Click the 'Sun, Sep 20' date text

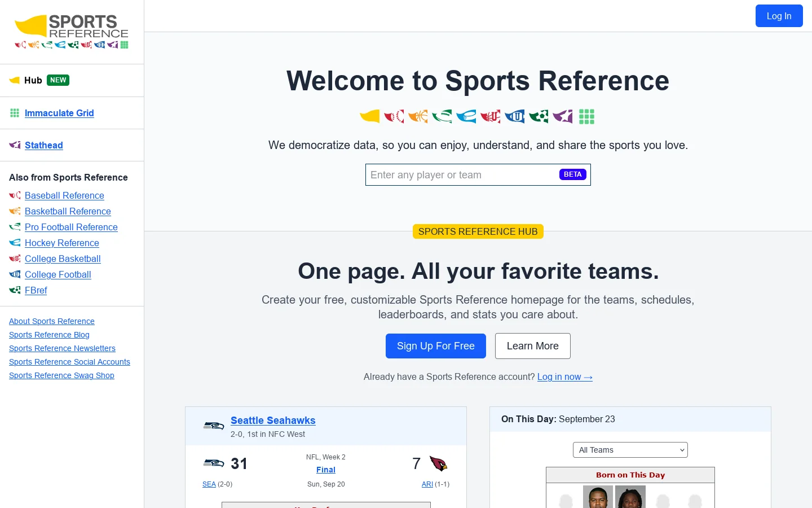[326, 484]
